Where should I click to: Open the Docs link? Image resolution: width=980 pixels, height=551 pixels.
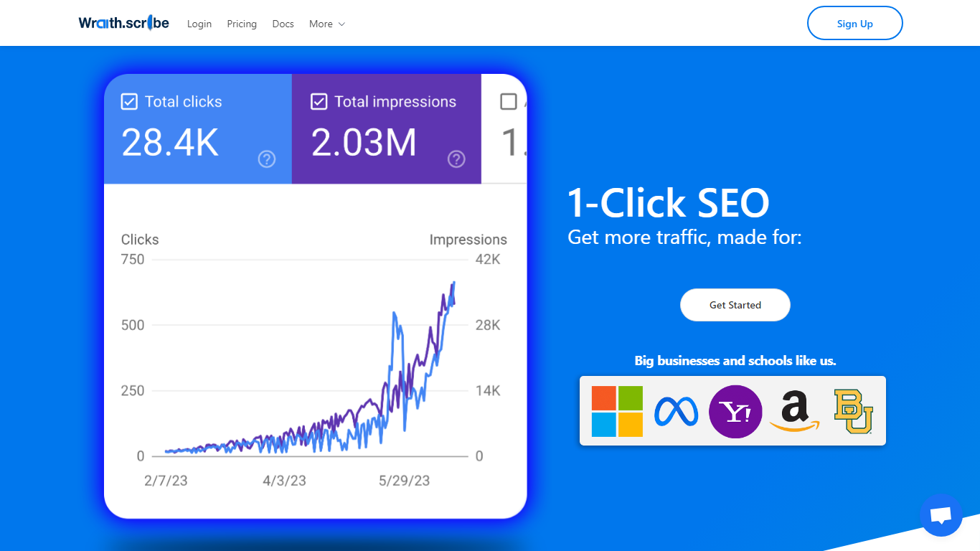(283, 24)
